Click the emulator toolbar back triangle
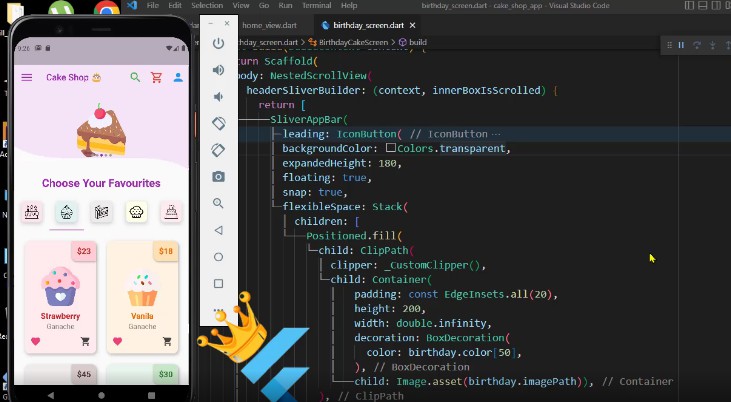The height and width of the screenshot is (402, 731). 218,230
